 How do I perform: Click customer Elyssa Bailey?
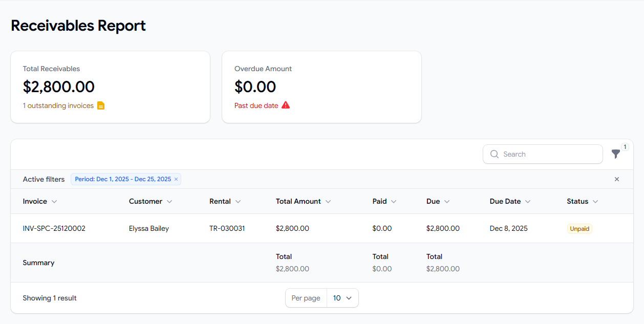coord(149,228)
